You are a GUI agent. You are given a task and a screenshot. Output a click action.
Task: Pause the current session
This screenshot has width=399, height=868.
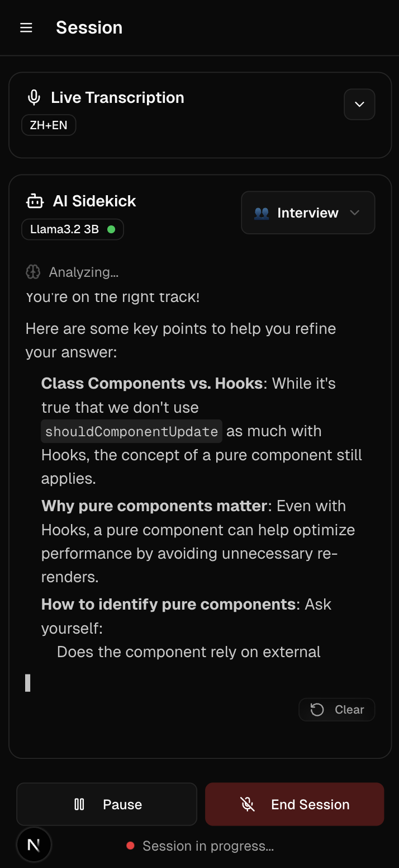(x=107, y=804)
